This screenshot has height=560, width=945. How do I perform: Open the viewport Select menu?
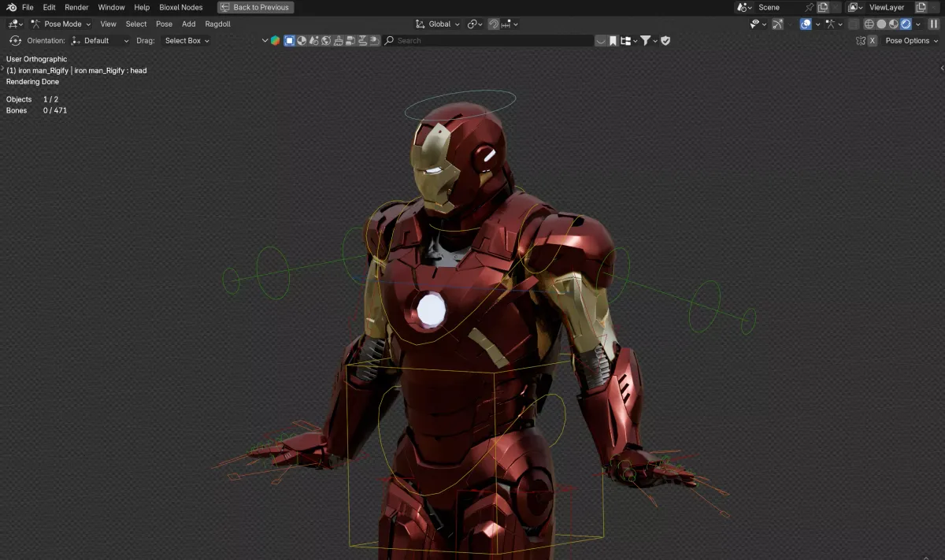(136, 24)
